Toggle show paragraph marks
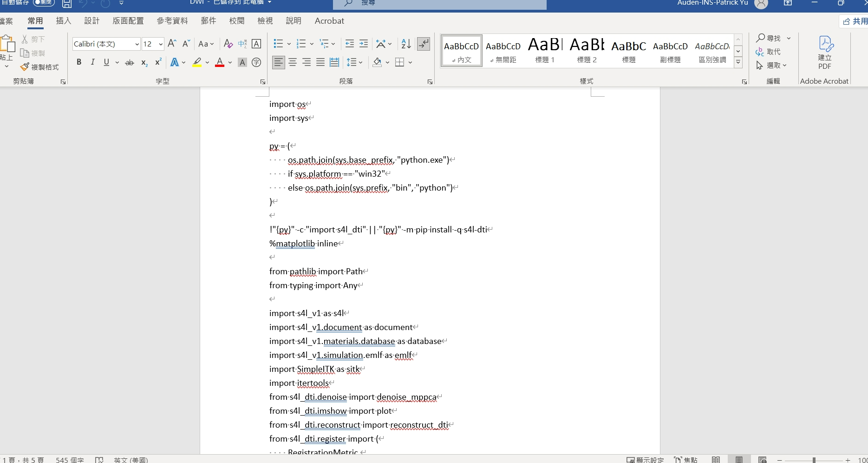The height and width of the screenshot is (463, 868). [x=424, y=44]
